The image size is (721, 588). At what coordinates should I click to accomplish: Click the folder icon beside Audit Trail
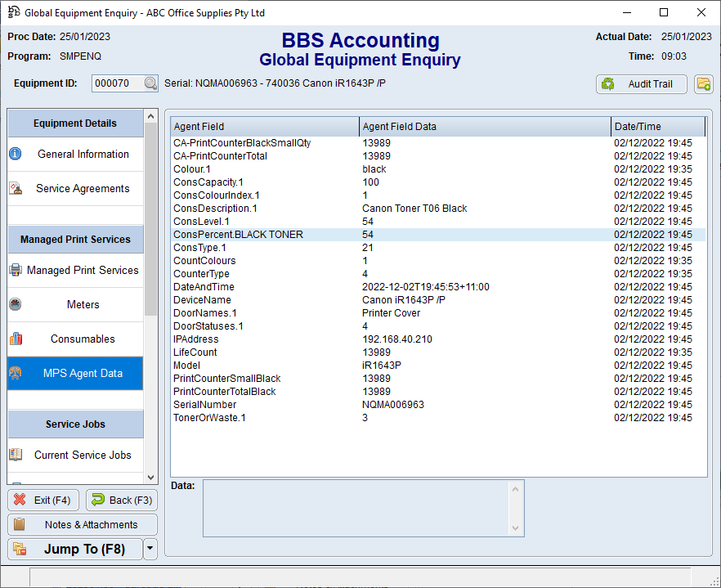point(703,84)
